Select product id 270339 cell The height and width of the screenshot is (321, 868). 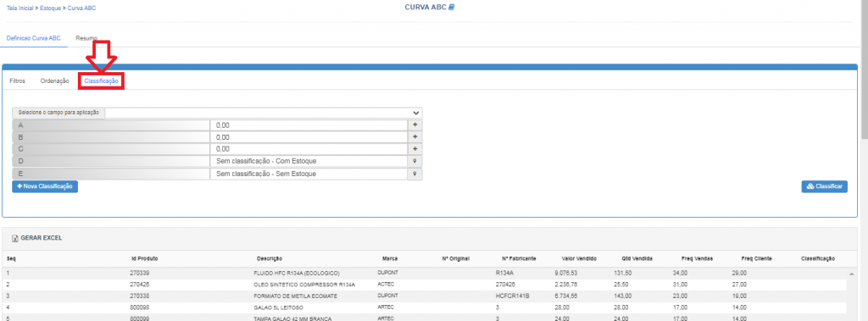pos(139,274)
